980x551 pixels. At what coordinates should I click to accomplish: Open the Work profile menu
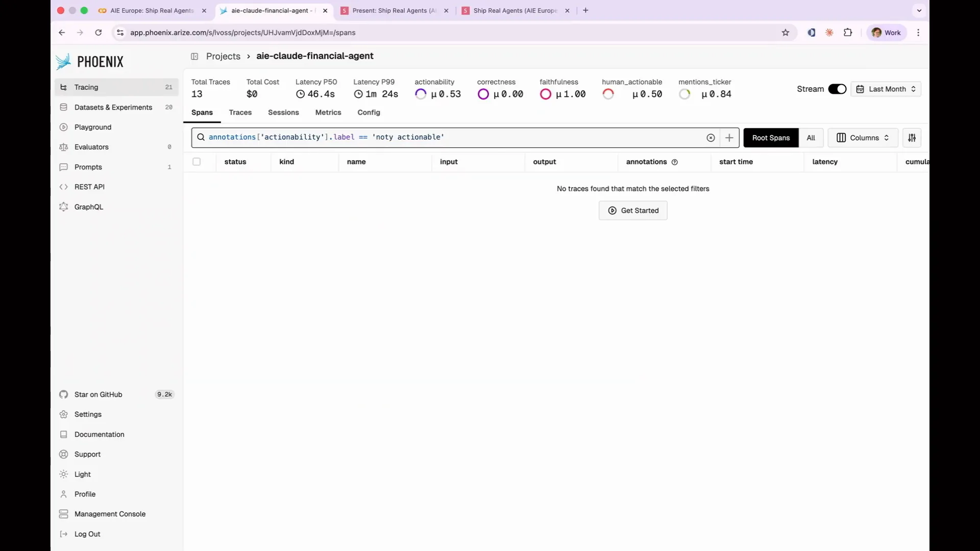[887, 33]
